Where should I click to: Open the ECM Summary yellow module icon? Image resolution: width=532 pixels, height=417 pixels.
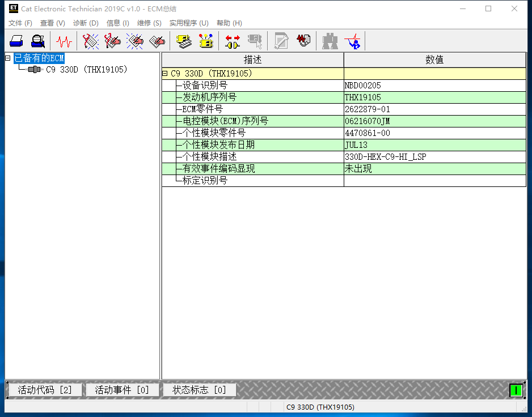[184, 41]
